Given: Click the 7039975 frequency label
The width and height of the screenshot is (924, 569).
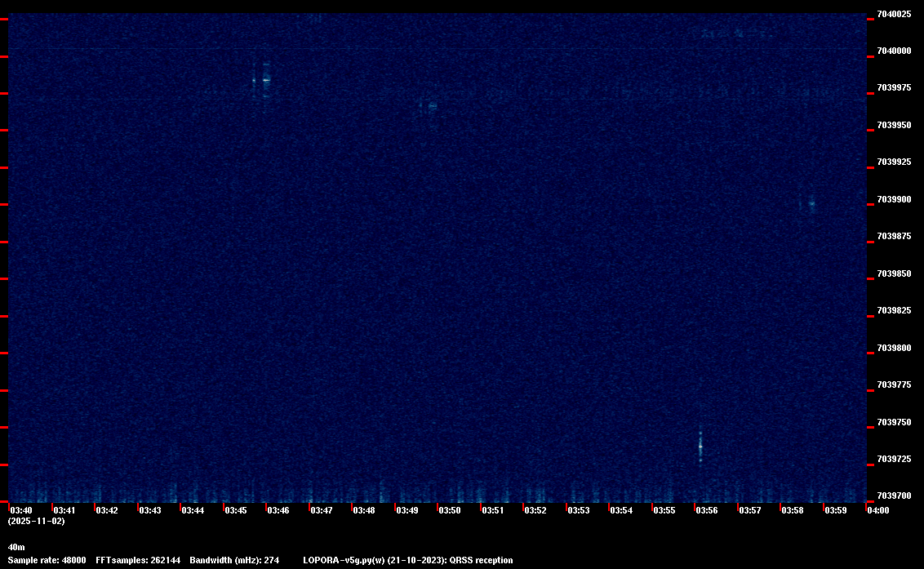Looking at the screenshot, I should point(894,88).
